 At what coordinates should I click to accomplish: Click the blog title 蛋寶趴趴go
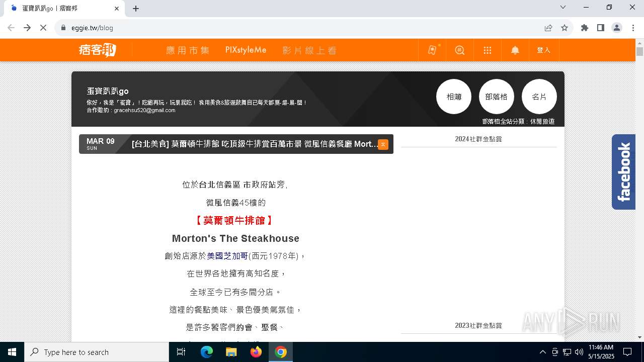108,91
